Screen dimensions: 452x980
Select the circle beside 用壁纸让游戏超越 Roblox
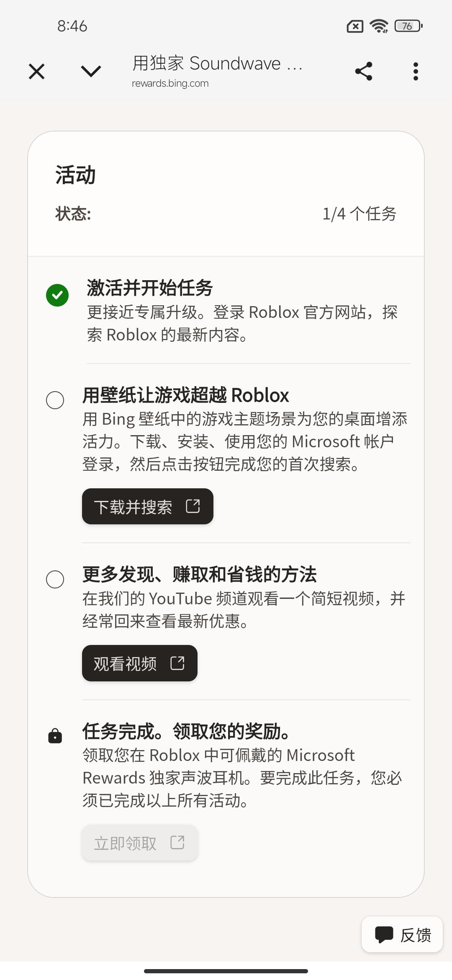coord(55,400)
